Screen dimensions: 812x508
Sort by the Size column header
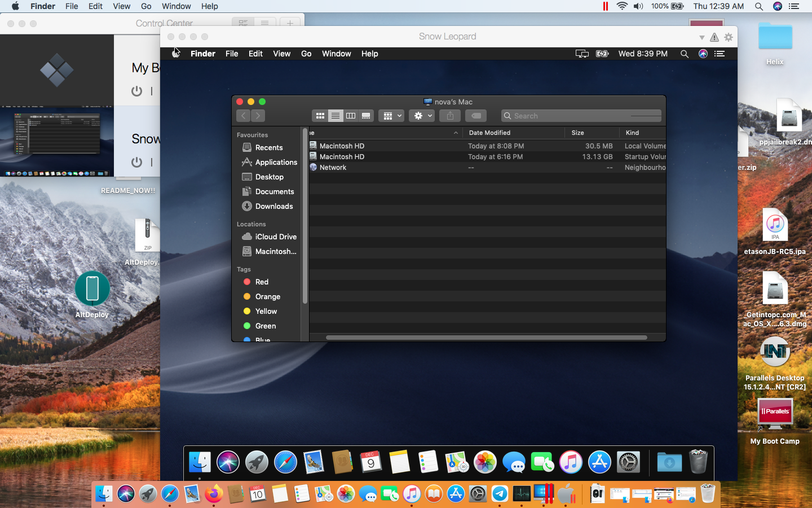(x=592, y=133)
